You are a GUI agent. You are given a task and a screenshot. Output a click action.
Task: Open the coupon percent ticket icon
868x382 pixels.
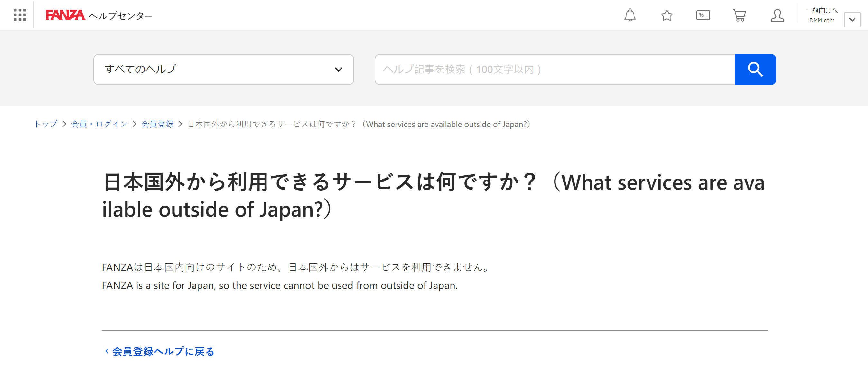(703, 15)
